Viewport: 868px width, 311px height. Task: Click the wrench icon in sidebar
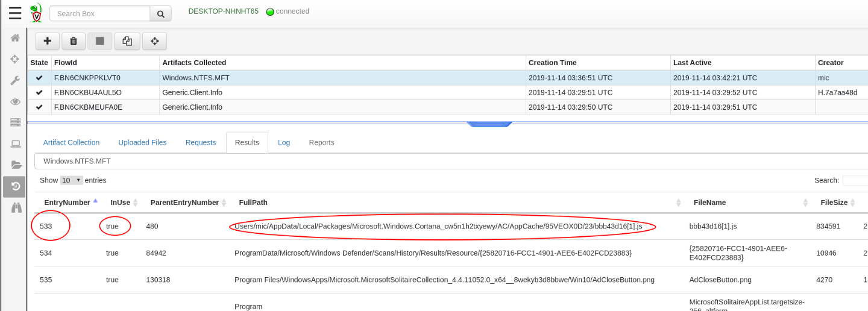click(15, 80)
